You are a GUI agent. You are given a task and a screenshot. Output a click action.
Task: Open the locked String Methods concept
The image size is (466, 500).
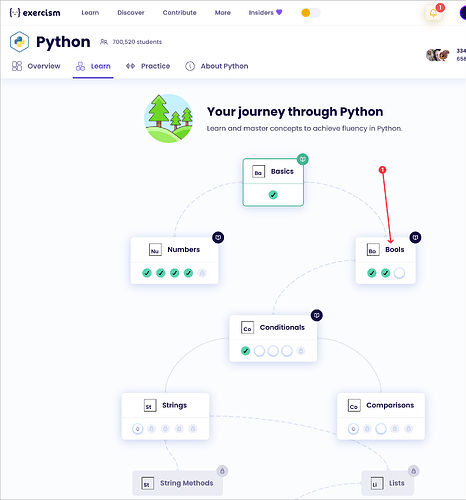pos(177,483)
